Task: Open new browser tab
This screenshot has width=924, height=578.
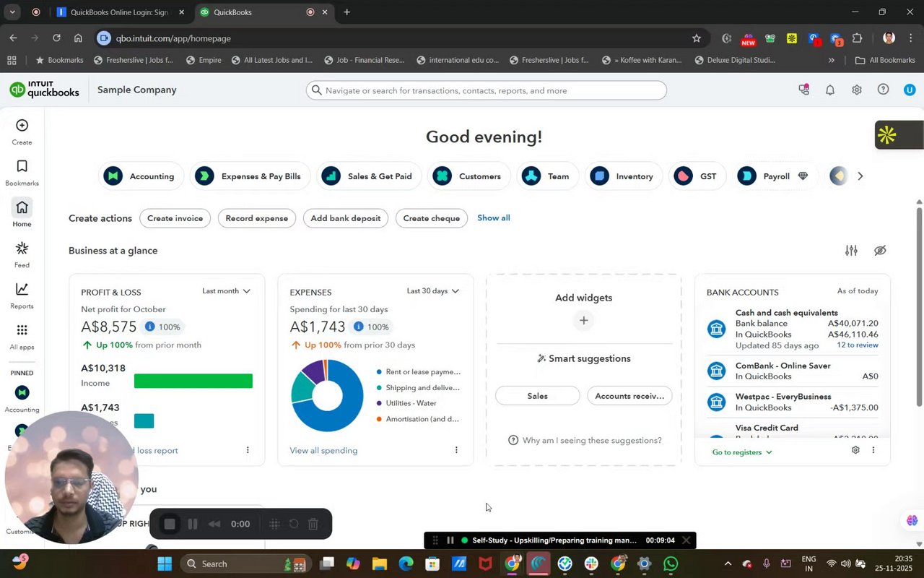Action: pos(347,12)
